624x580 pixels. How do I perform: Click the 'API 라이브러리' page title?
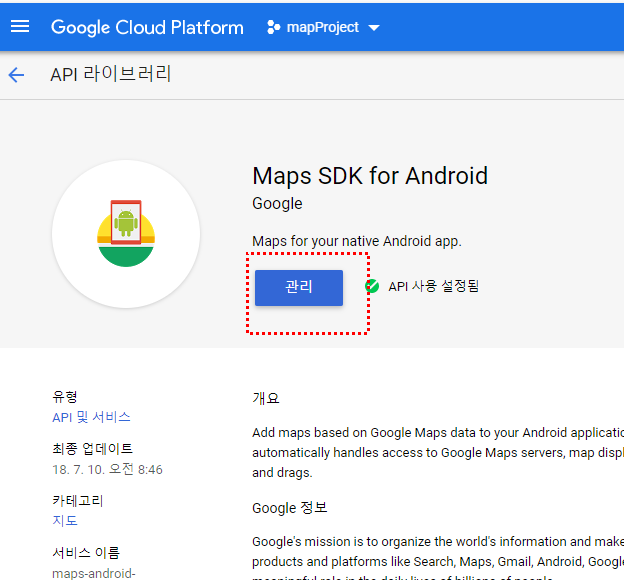point(111,74)
